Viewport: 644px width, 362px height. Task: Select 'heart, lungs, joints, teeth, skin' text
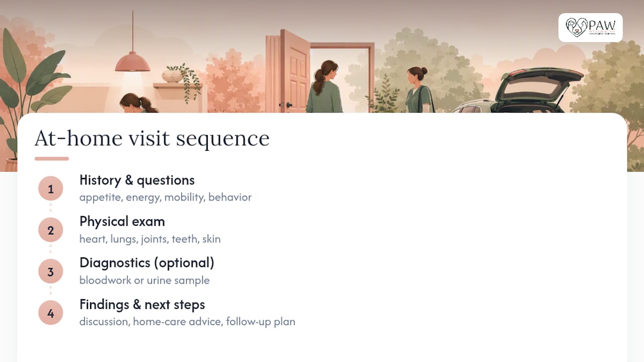(150, 239)
